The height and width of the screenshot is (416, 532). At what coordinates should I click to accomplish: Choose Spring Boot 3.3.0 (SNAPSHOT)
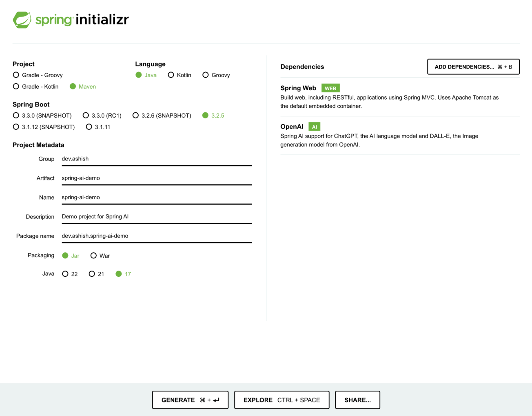42,116
